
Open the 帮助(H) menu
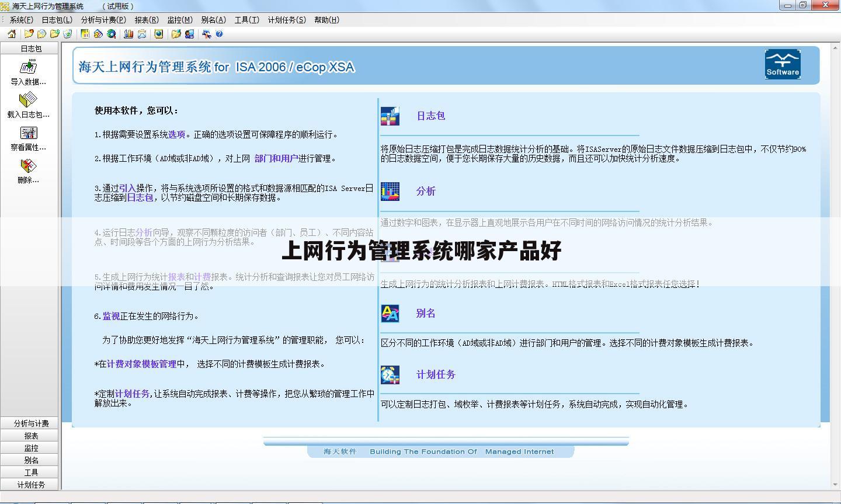pyautogui.click(x=326, y=20)
